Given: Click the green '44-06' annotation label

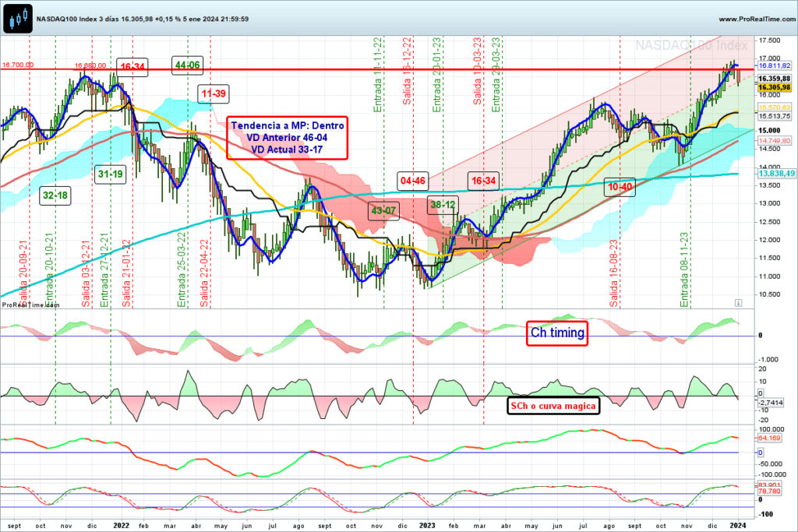Looking at the screenshot, I should [x=187, y=65].
